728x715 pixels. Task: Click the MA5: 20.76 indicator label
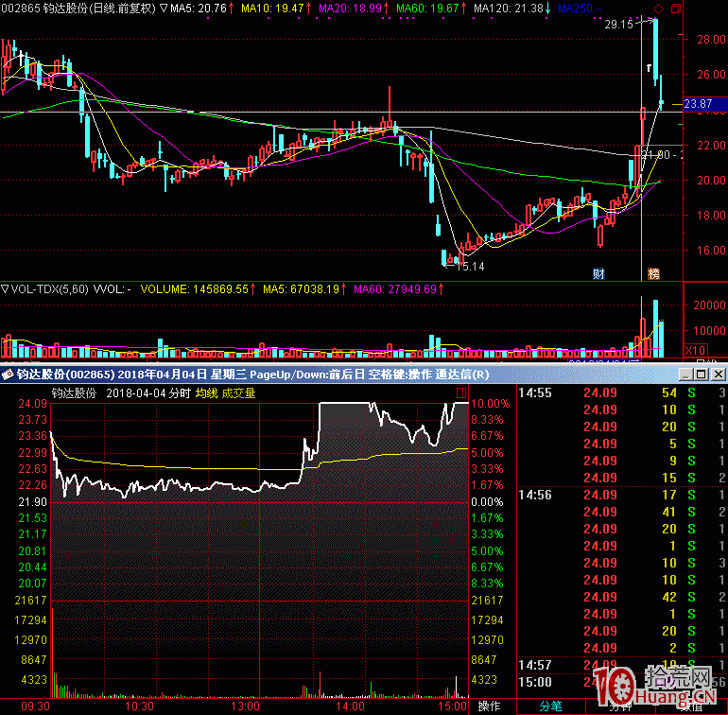[x=202, y=9]
